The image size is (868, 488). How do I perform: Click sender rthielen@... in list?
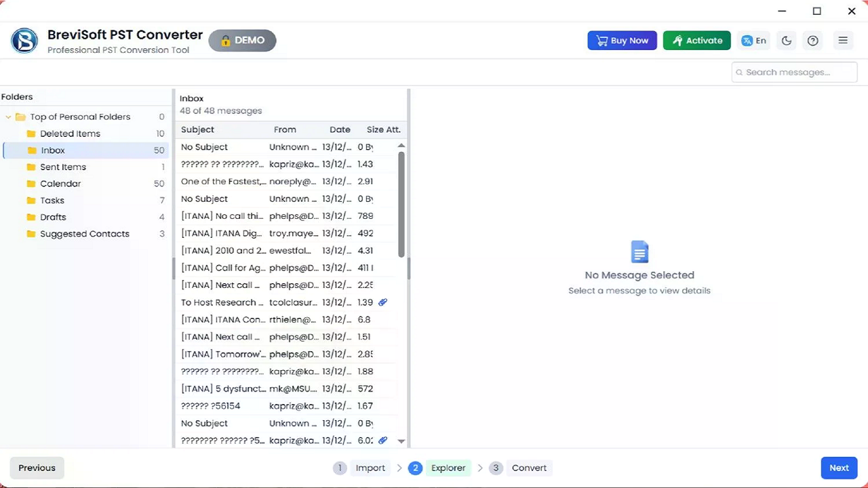293,320
